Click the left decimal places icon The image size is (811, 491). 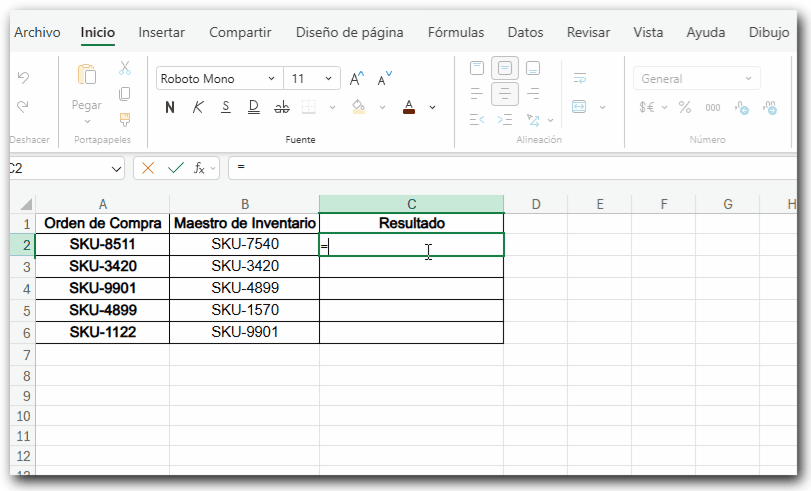click(x=741, y=108)
